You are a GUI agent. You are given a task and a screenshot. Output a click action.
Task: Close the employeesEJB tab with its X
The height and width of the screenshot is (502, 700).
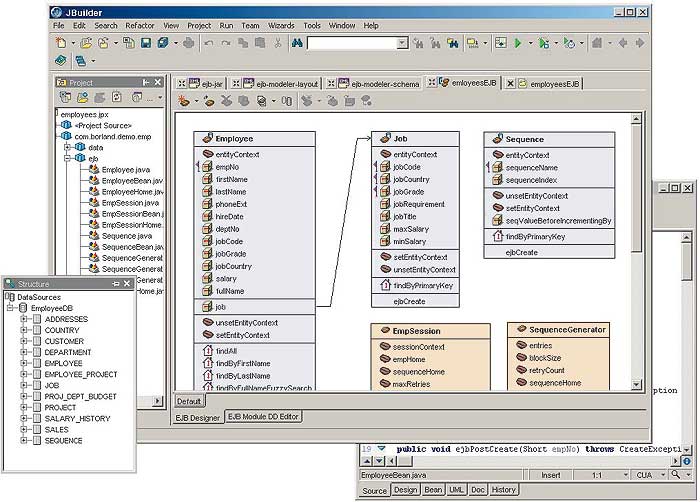pos(510,84)
